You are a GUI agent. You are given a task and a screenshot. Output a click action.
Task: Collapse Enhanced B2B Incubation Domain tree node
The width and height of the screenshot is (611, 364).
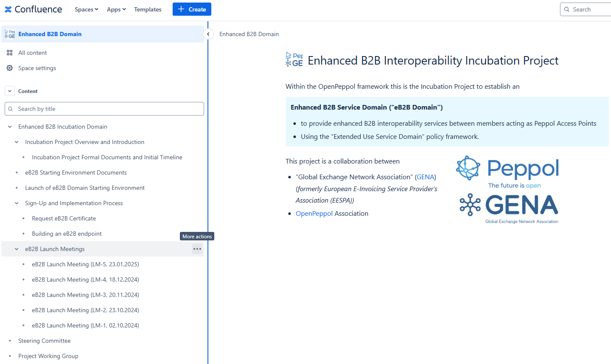point(10,127)
